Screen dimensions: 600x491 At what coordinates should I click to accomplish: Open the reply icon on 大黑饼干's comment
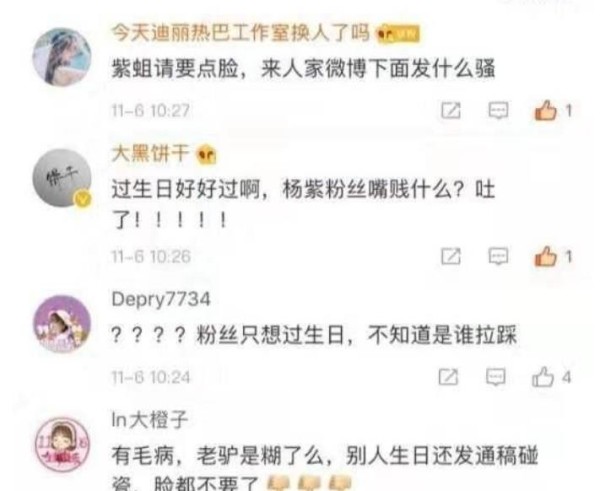point(498,256)
